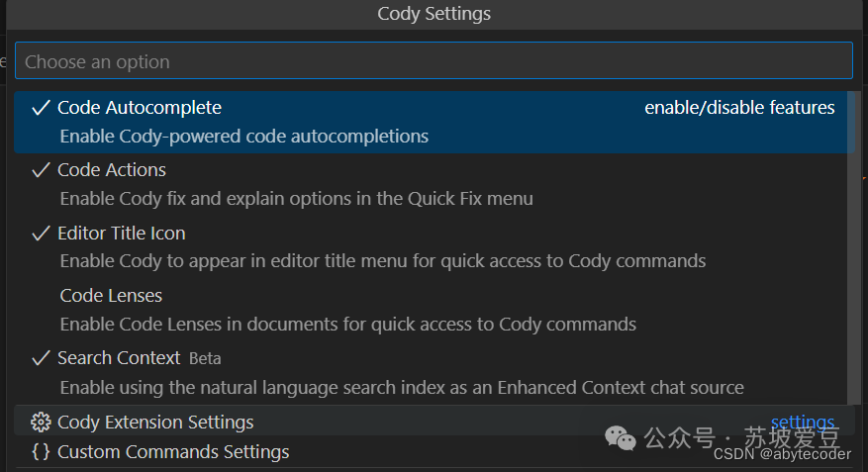This screenshot has height=472, width=868.
Task: Click the Cody Settings title bar
Action: click(434, 14)
